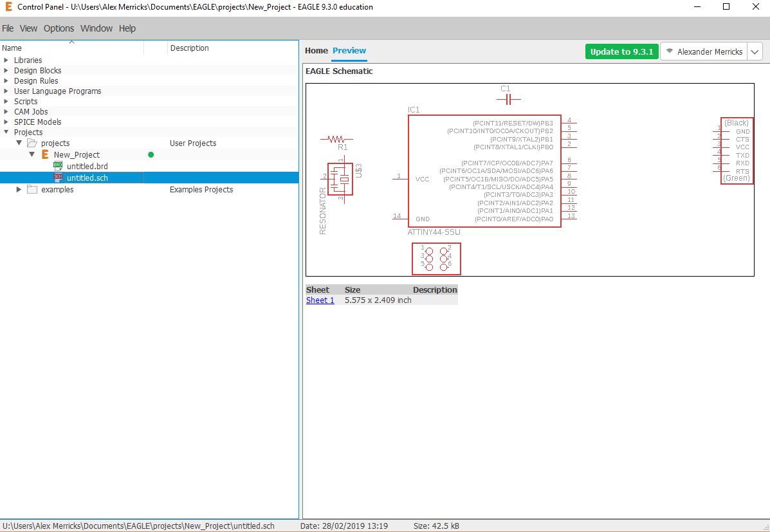Image resolution: width=770 pixels, height=532 pixels.
Task: Expand the CAM Jobs node
Action: [x=6, y=112]
